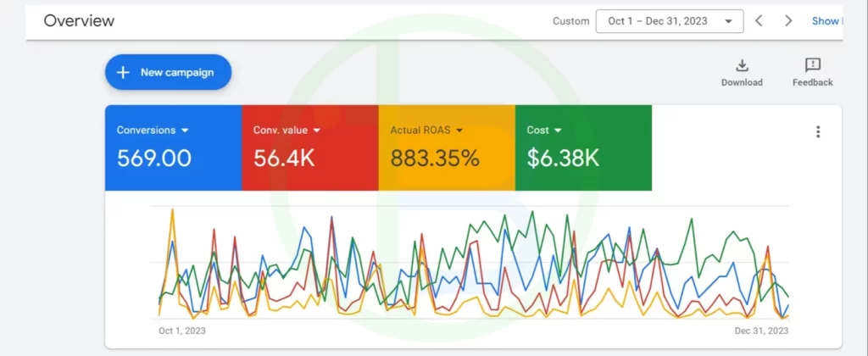Click the Dec 31, 2023 axis label

[759, 331]
